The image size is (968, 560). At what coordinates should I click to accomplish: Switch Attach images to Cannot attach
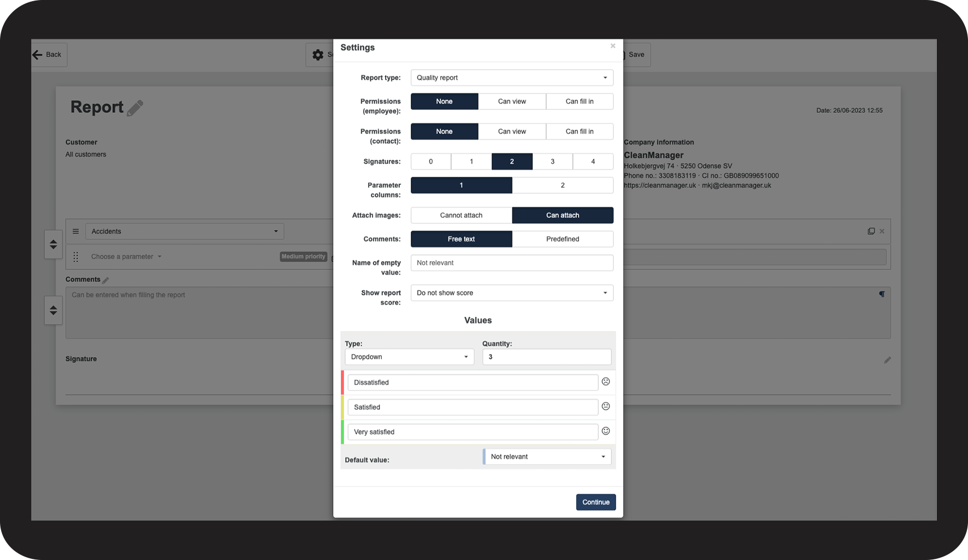click(461, 215)
